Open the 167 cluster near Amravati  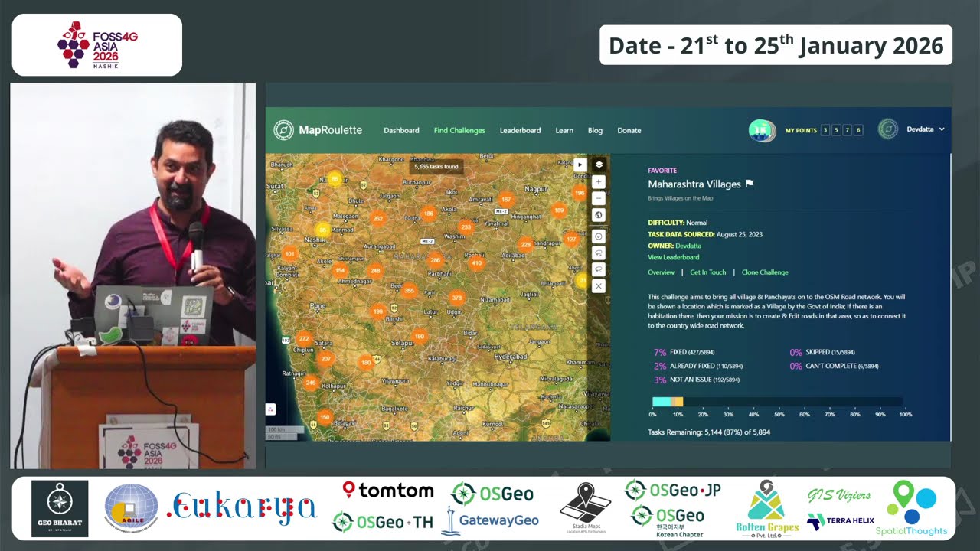pos(505,200)
